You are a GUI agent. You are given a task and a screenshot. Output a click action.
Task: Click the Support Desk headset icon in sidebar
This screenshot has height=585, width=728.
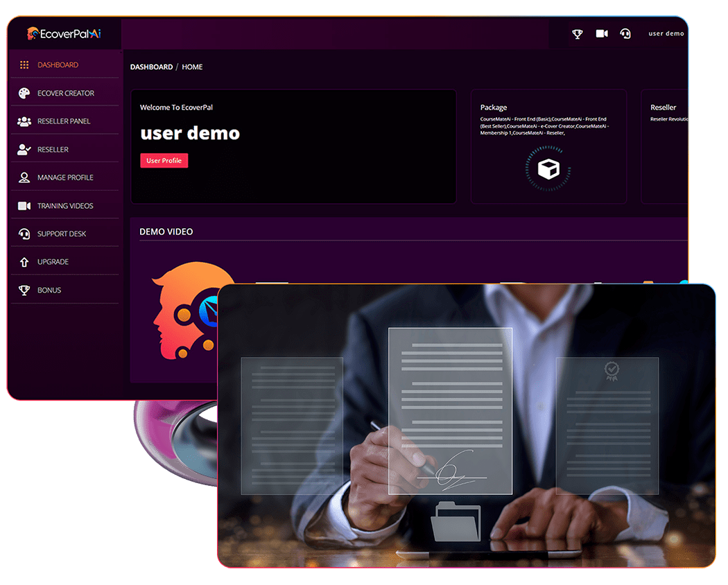[24, 234]
